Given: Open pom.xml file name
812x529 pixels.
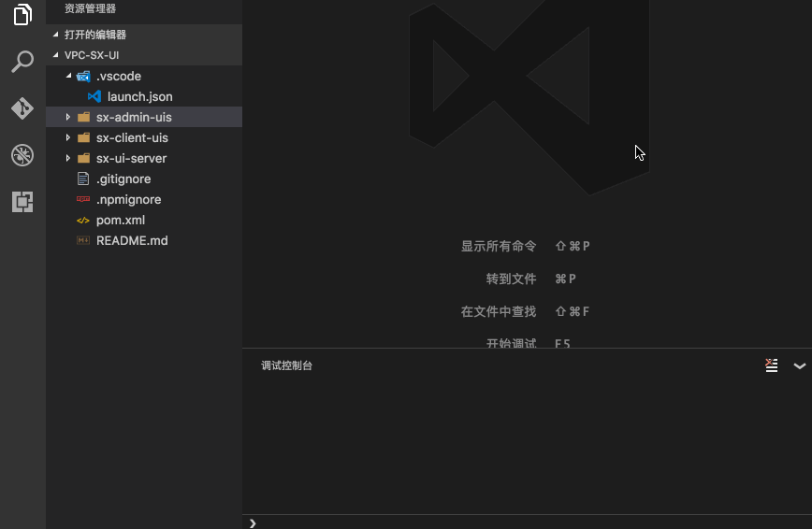Looking at the screenshot, I should 120,220.
